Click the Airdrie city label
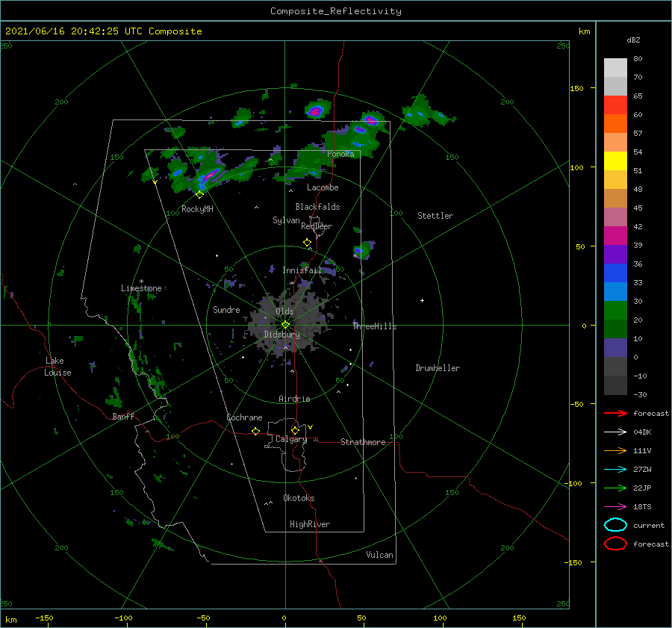The image size is (672, 628). point(294,399)
